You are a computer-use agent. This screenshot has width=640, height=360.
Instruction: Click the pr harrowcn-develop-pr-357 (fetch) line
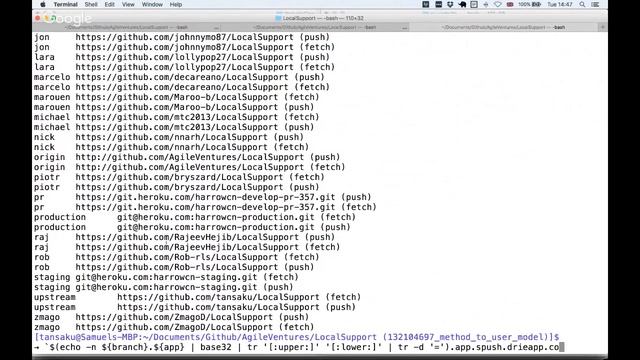click(x=205, y=207)
